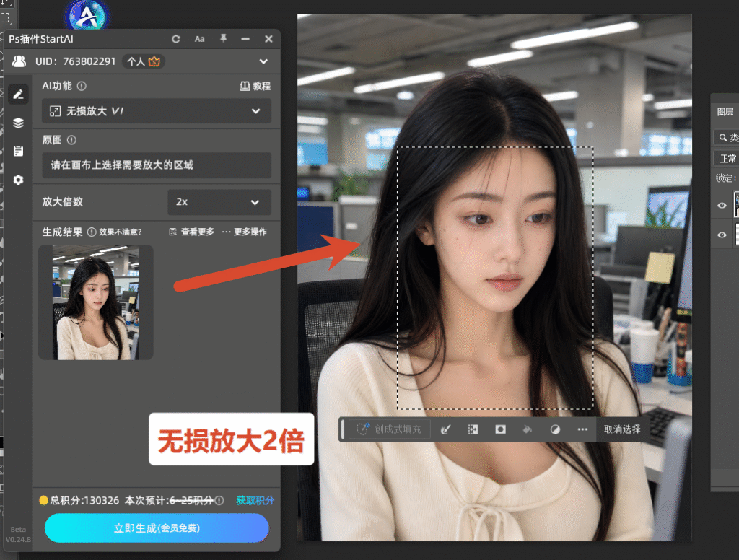The height and width of the screenshot is (560, 739).
Task: Toggle visibility of the second layer
Action: tap(722, 235)
